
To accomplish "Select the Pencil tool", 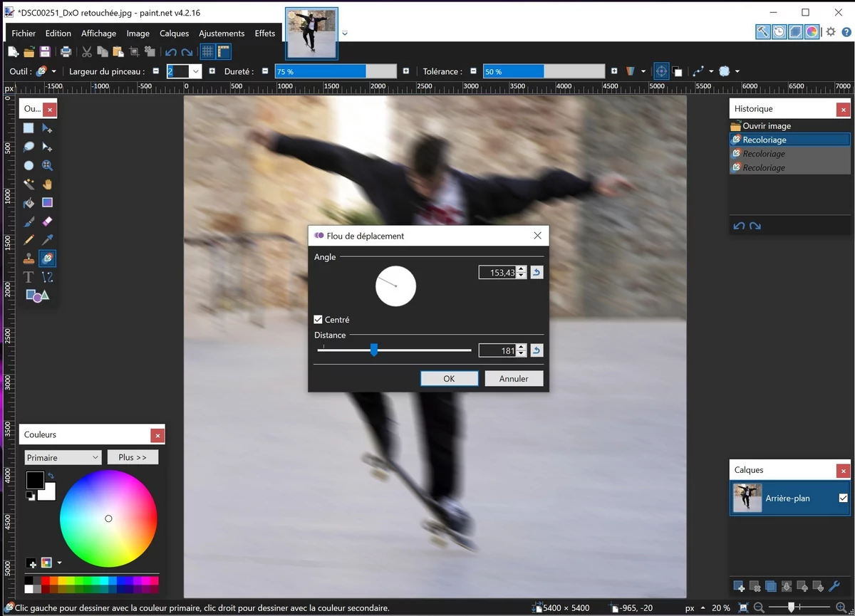I will click(28, 240).
